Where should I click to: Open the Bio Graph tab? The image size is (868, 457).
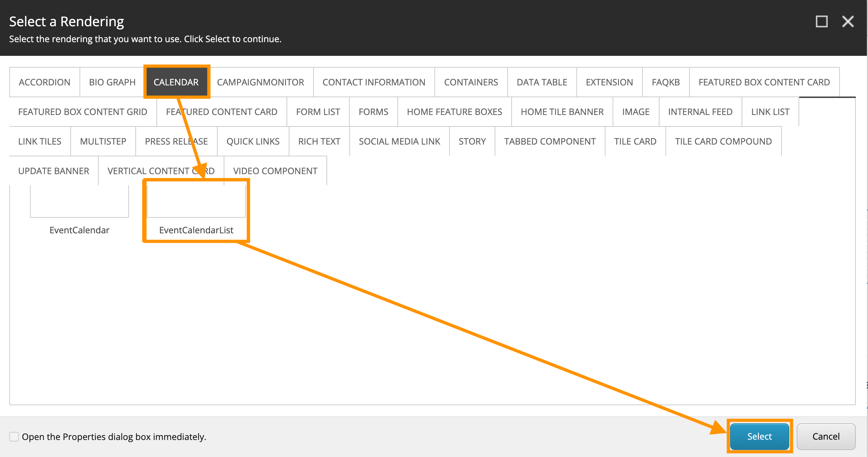click(112, 82)
